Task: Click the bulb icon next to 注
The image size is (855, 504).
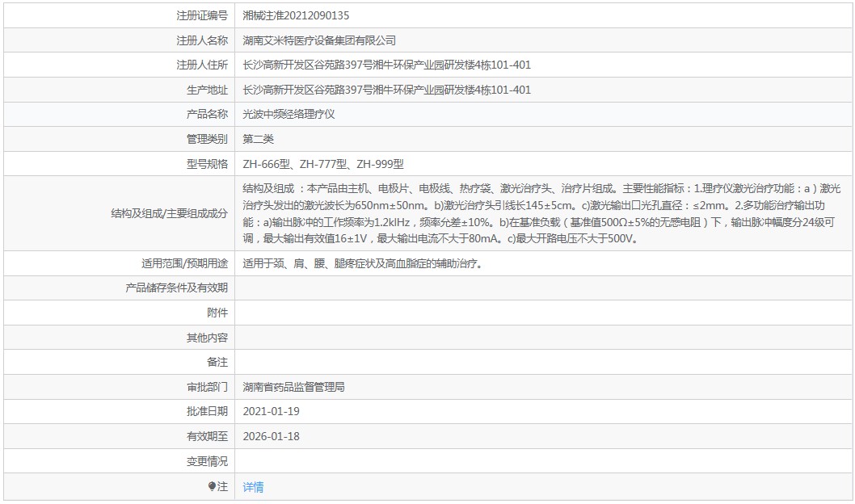Action: coord(212,486)
